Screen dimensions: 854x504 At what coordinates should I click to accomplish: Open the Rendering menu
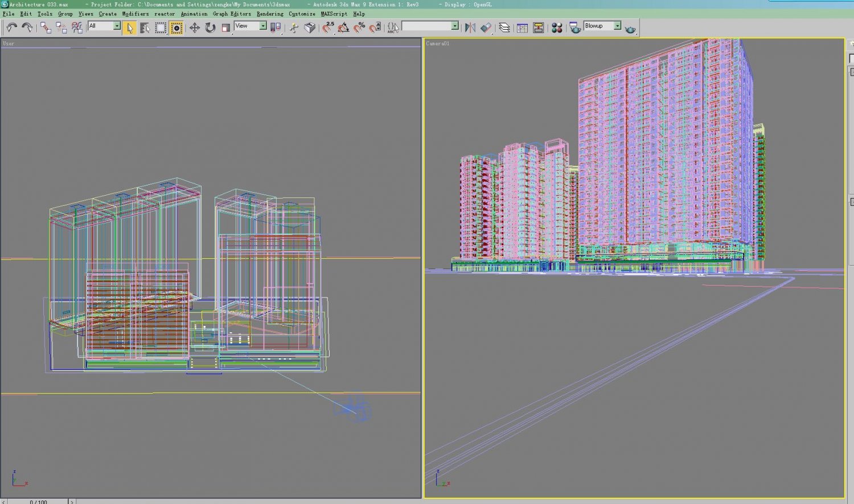click(x=269, y=14)
